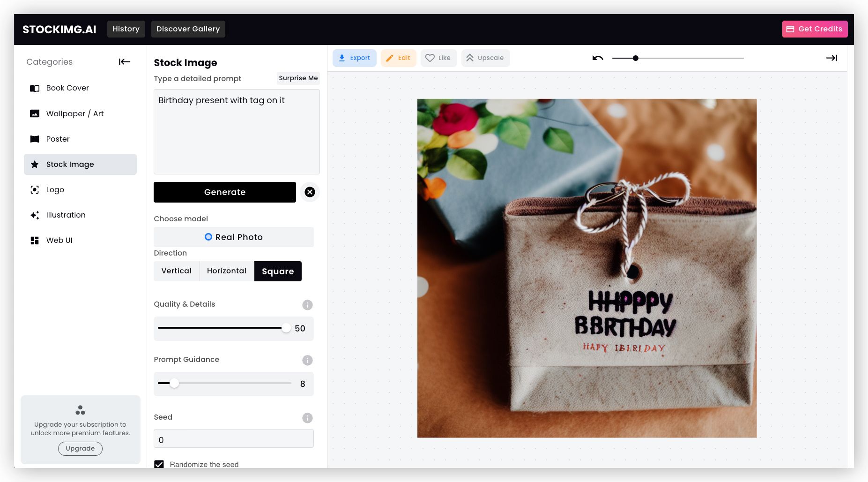868x482 pixels.
Task: Set direction to Vertical
Action: [x=177, y=271]
